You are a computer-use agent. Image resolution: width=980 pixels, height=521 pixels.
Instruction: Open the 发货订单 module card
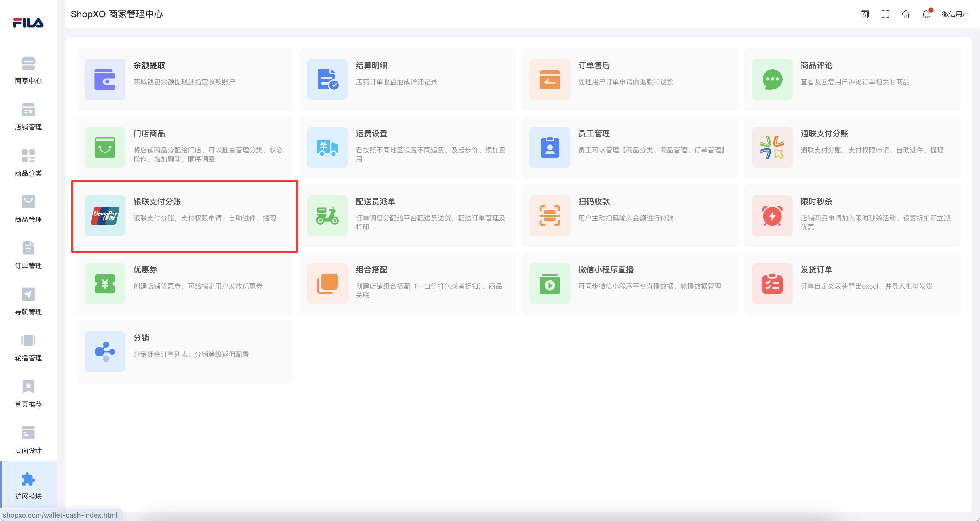tap(852, 283)
